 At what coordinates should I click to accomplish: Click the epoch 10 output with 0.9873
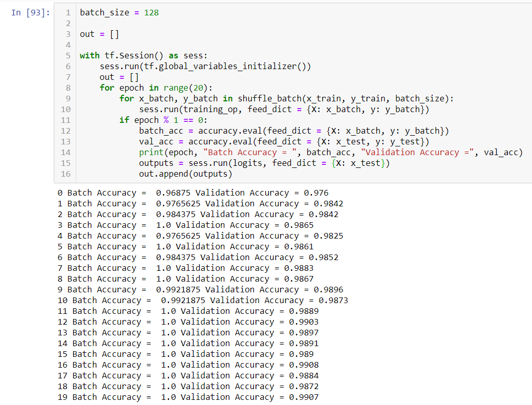203,301
